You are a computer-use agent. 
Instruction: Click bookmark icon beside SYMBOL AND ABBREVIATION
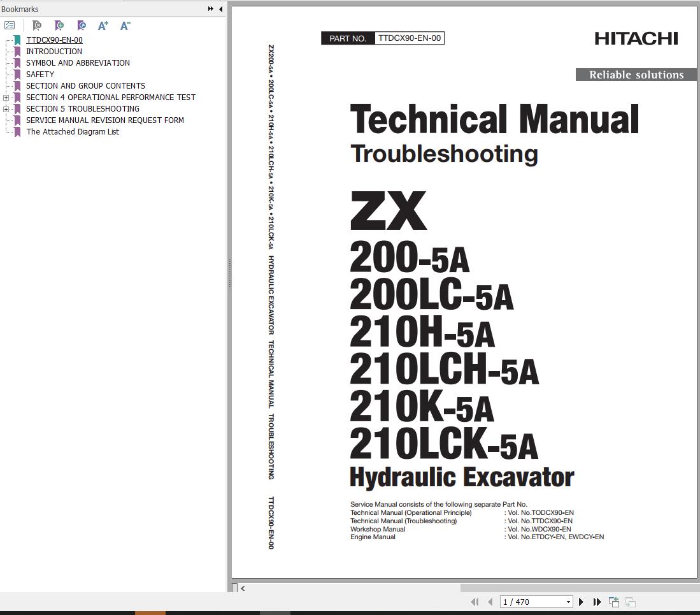(x=17, y=63)
